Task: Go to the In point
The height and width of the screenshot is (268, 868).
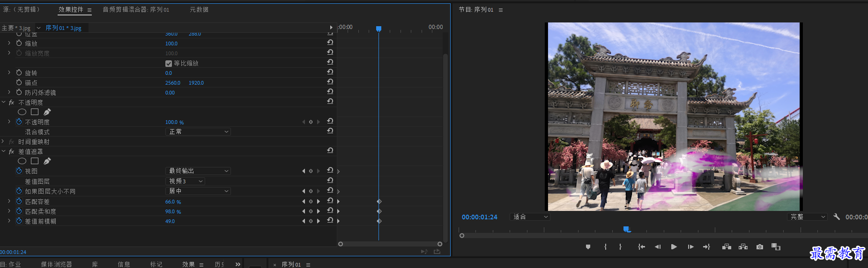Action: [641, 247]
